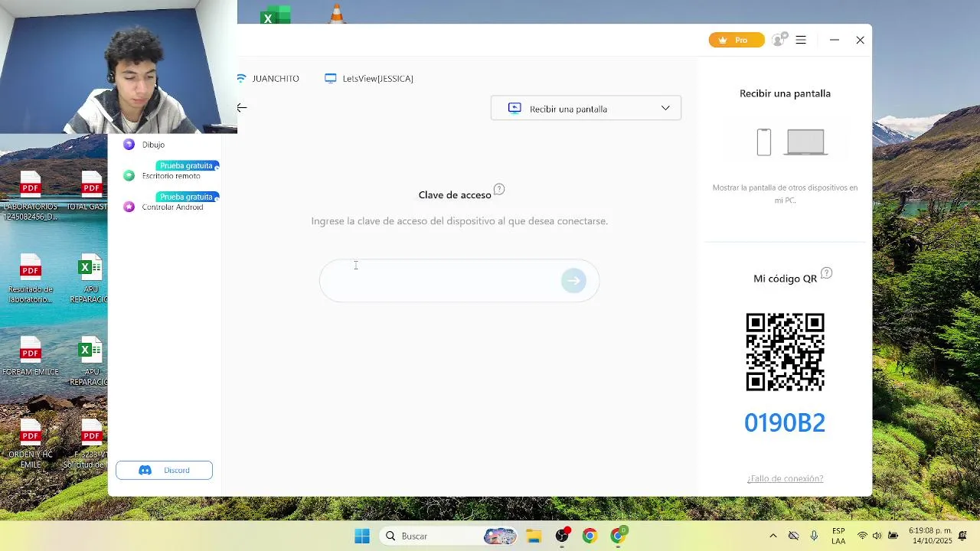980x551 pixels.
Task: Click the Prueba gratuita badge above Escritorio remoto
Action: click(x=188, y=165)
